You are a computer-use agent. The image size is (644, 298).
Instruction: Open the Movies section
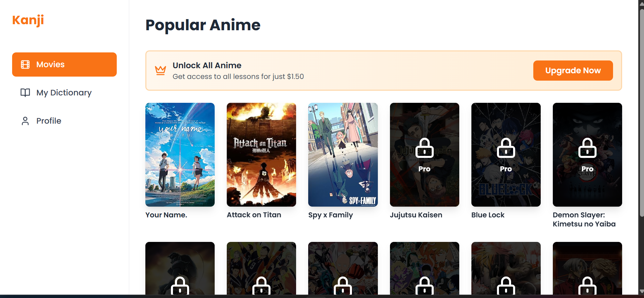[64, 65]
